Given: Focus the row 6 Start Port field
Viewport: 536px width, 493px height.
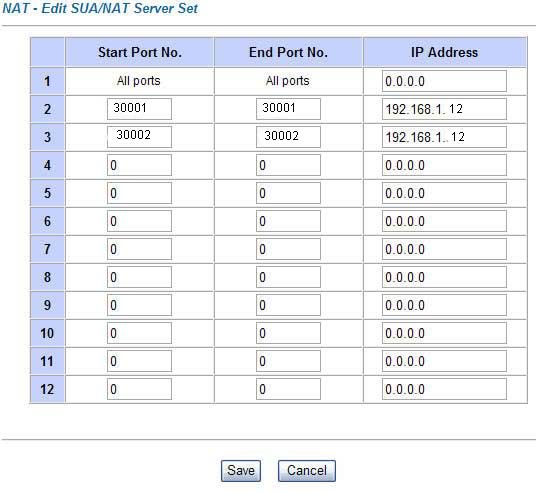Looking at the screenshot, I should (139, 221).
